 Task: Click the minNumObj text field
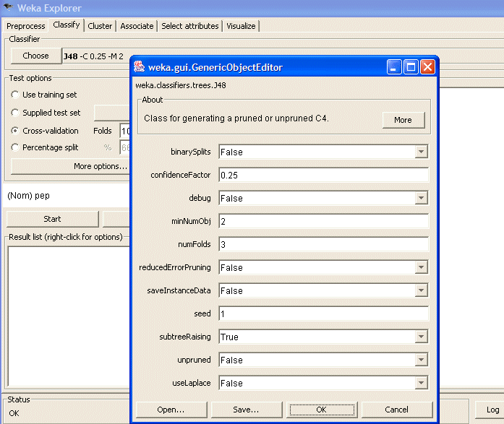pyautogui.click(x=323, y=221)
